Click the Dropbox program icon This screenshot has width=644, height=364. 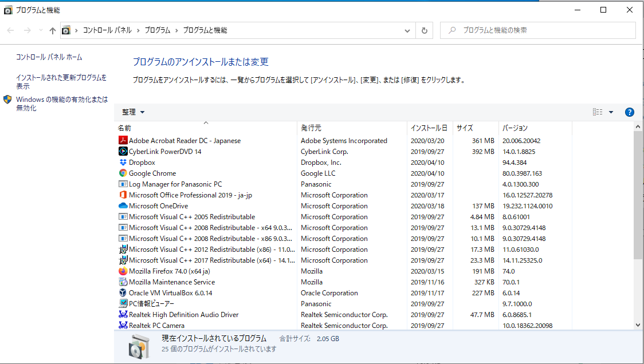tap(123, 162)
